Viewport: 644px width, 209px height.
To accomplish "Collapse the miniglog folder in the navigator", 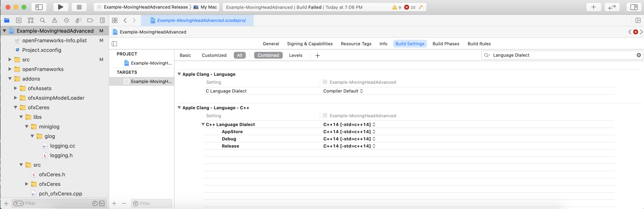I will point(27,126).
